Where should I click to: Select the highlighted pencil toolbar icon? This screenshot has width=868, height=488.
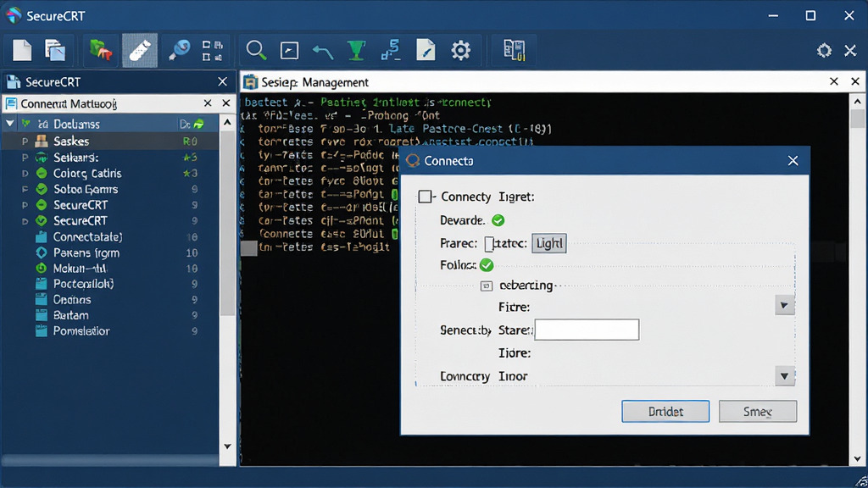pyautogui.click(x=140, y=50)
